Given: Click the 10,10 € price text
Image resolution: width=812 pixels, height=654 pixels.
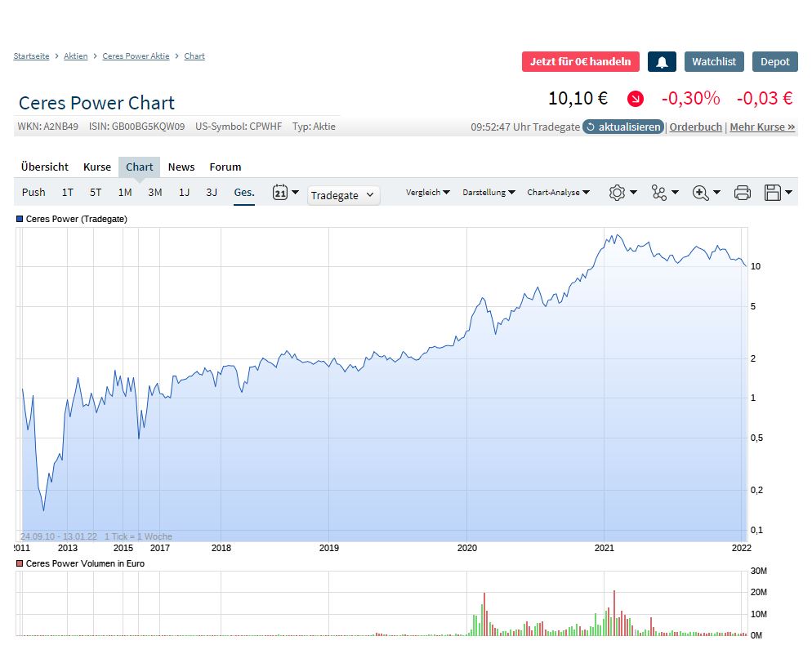Looking at the screenshot, I should [578, 98].
